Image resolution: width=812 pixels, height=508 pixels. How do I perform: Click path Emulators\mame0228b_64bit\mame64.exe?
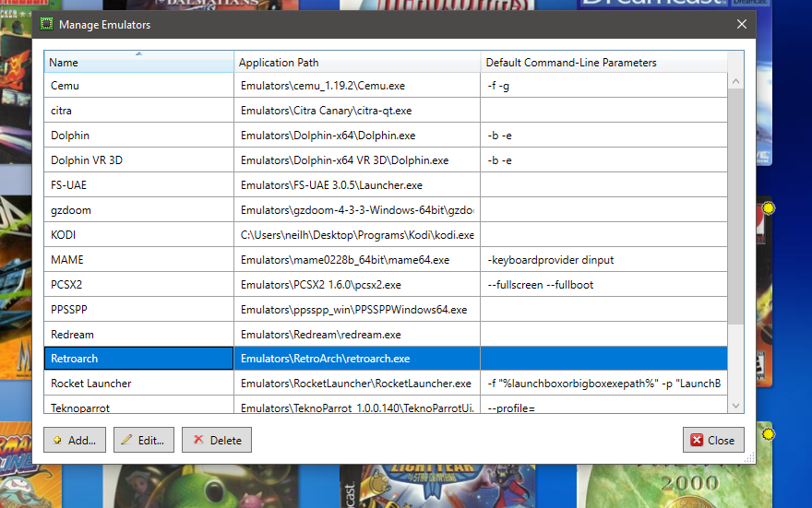pos(345,260)
